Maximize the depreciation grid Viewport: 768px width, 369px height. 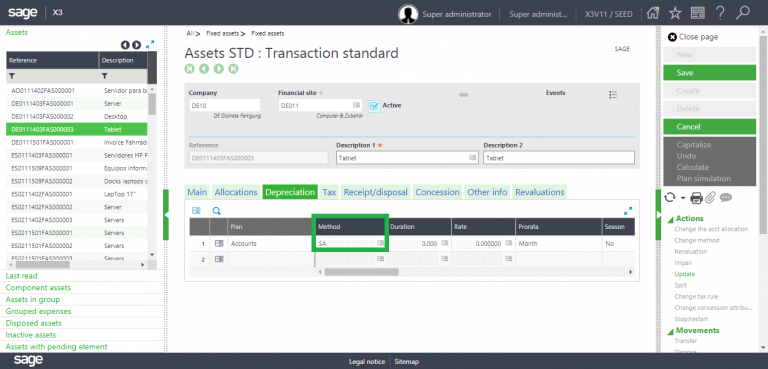click(628, 211)
